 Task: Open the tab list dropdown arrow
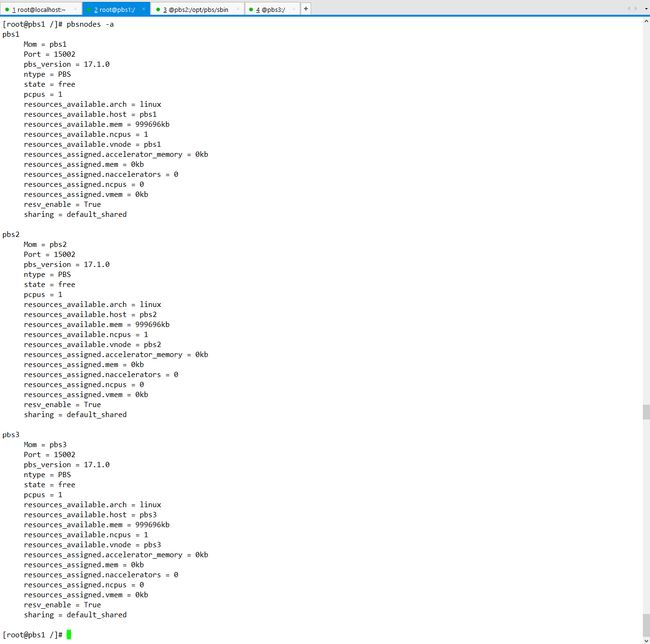646,8
